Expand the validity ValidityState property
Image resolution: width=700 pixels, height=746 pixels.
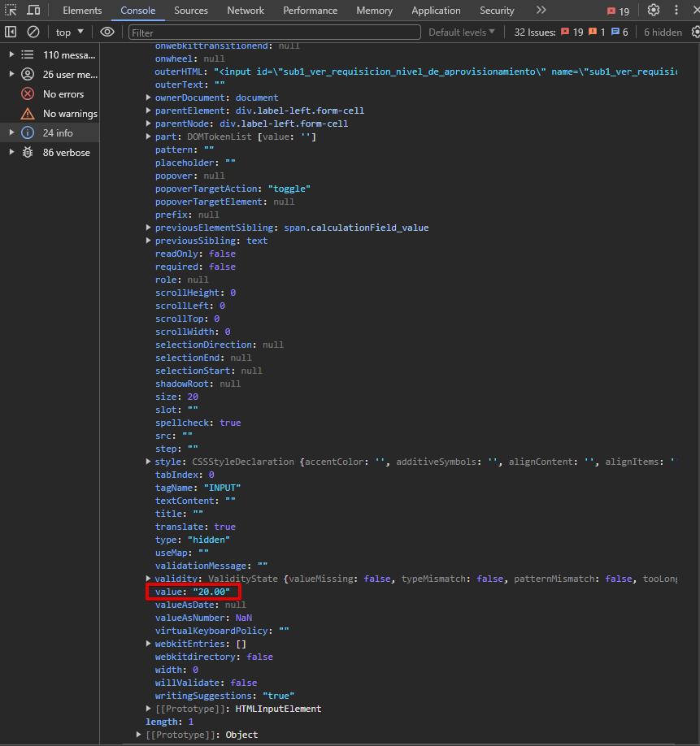pos(147,579)
